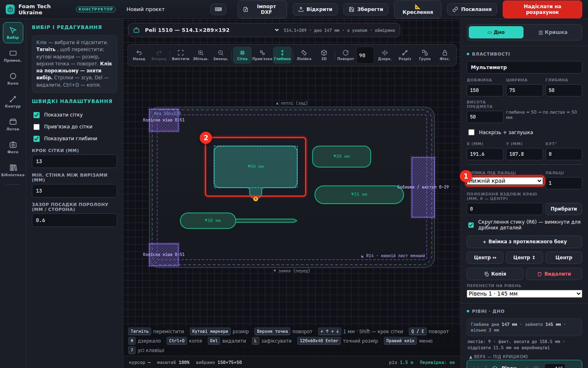588x368 pixels.
Task: Switch to the Дно tab
Action: (496, 32)
